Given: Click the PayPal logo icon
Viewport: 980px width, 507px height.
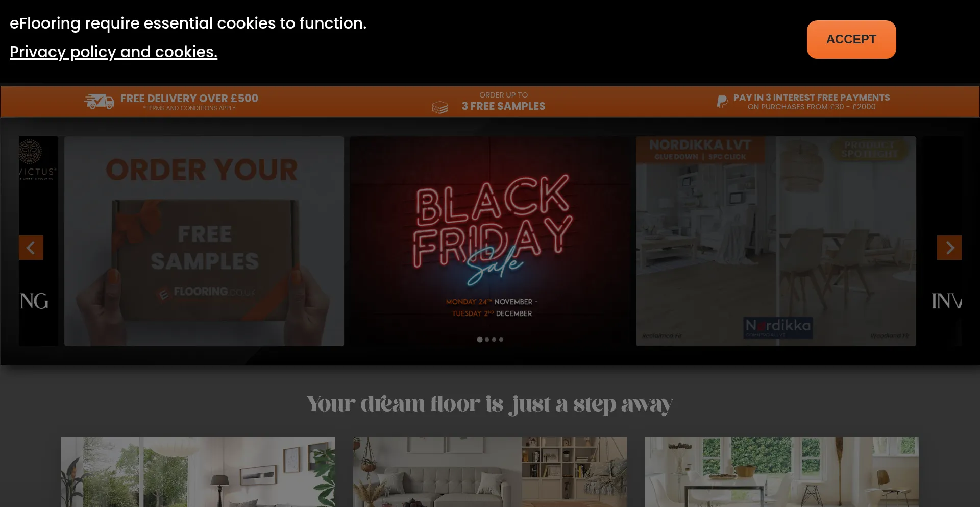Looking at the screenshot, I should (x=722, y=102).
